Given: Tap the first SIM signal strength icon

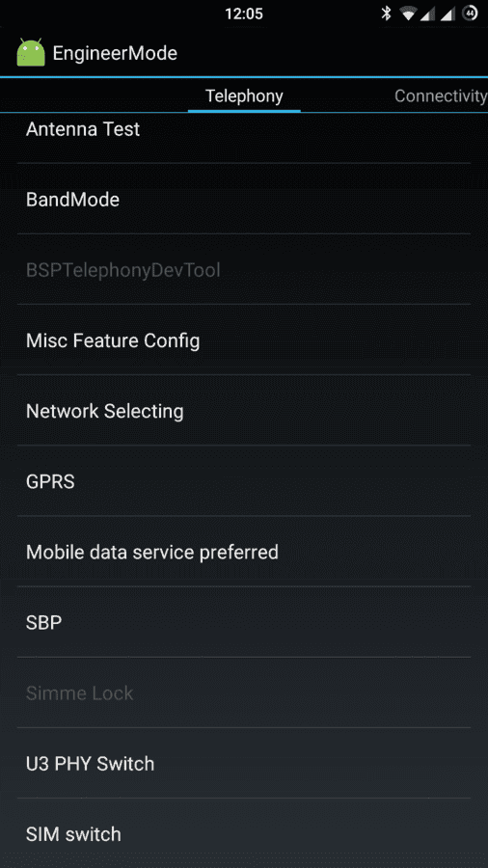Looking at the screenshot, I should point(427,14).
